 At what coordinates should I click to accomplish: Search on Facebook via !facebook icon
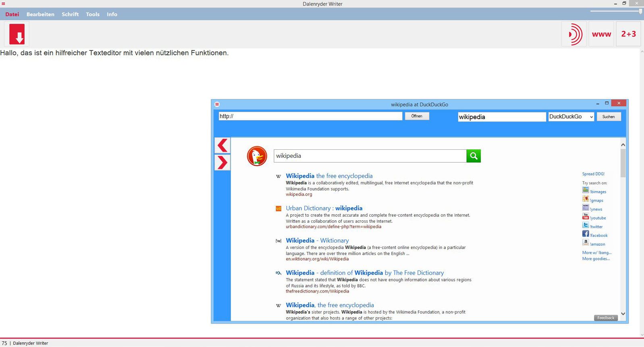(586, 234)
